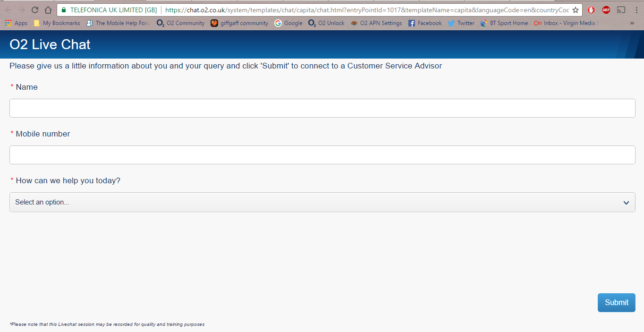Image resolution: width=644 pixels, height=332 pixels.
Task: Open the My Bookmarks folder
Action: pos(57,23)
